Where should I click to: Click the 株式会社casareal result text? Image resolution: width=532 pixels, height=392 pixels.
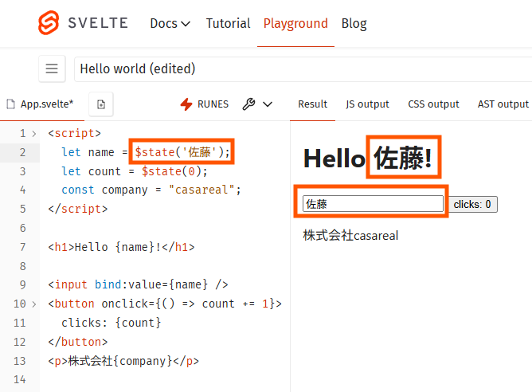pyautogui.click(x=350, y=235)
